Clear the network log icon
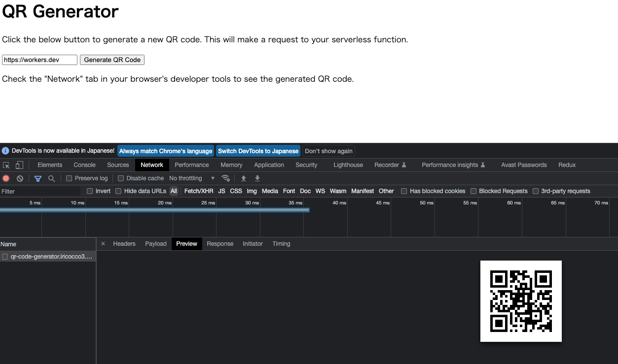 (x=20, y=178)
